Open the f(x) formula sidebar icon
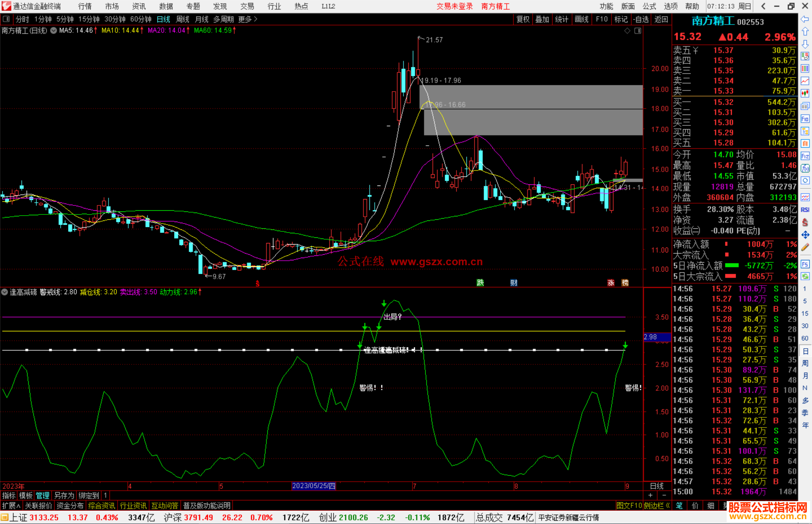Viewport: 812px width, 524px height. (805, 168)
